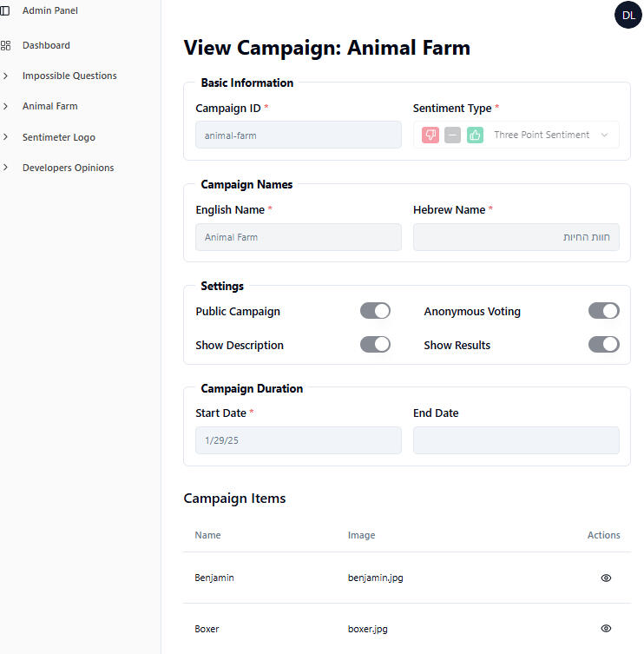The image size is (644, 654).
Task: Turn off the Show Results switch
Action: [x=603, y=345]
